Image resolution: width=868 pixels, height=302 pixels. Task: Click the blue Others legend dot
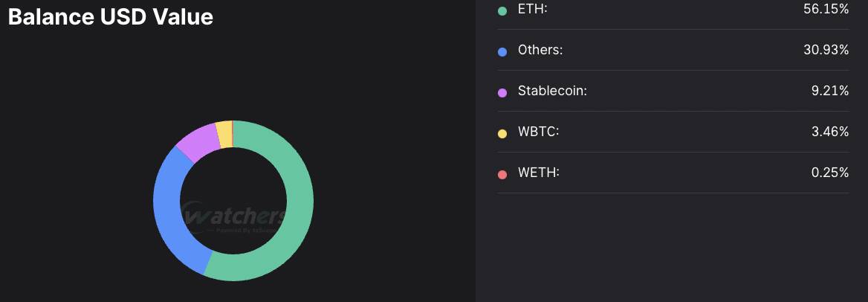pos(502,51)
